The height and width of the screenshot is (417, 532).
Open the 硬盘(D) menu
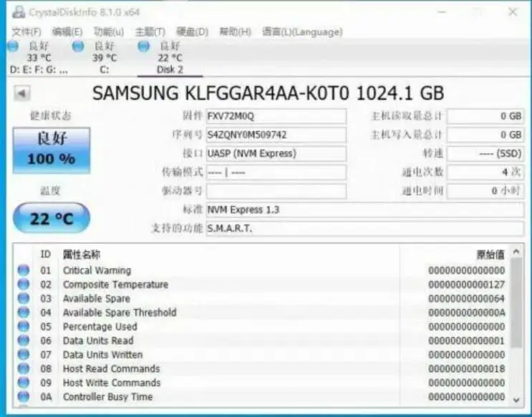(x=192, y=32)
